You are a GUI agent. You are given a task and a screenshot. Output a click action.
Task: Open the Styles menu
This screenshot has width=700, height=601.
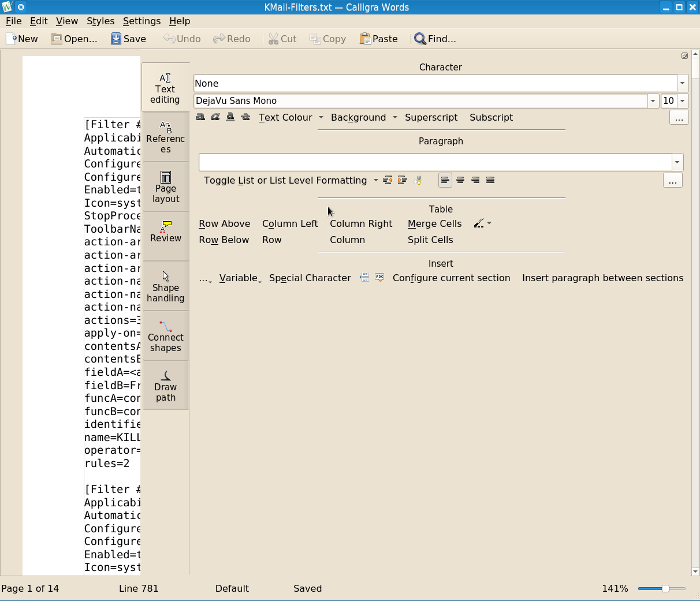click(100, 21)
